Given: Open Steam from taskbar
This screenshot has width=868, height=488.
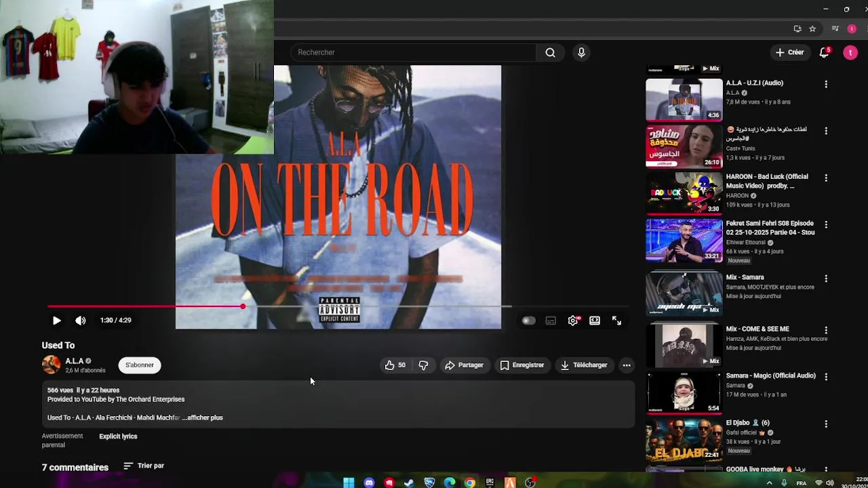Looking at the screenshot, I should (x=409, y=483).
